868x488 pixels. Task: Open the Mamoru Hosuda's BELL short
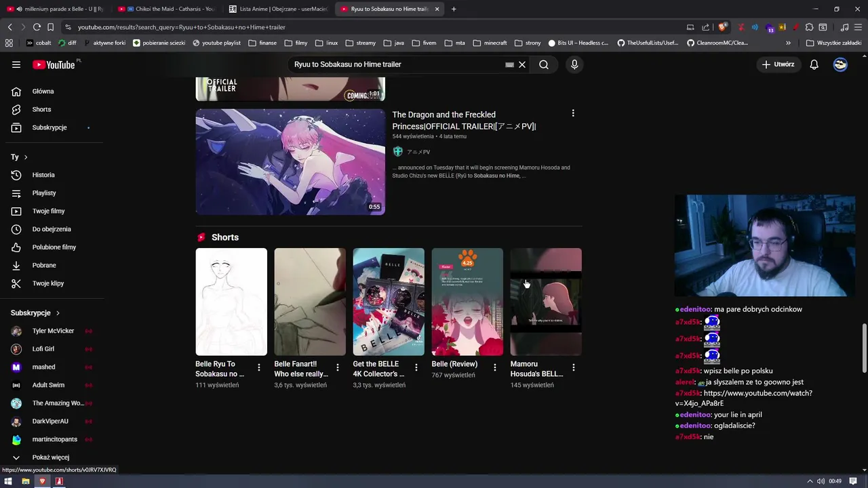pyautogui.click(x=546, y=302)
